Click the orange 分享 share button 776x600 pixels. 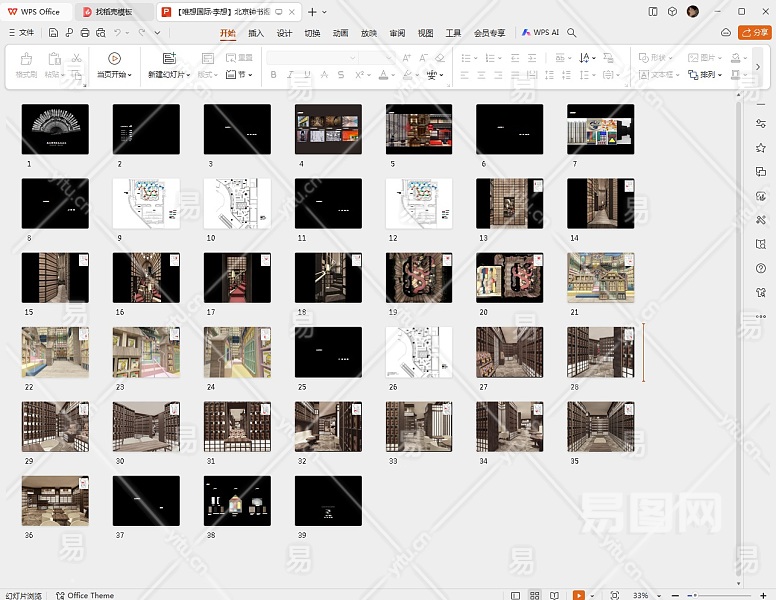click(x=754, y=33)
